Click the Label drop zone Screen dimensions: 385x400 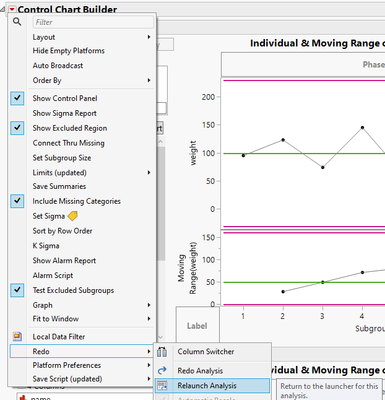tap(197, 326)
